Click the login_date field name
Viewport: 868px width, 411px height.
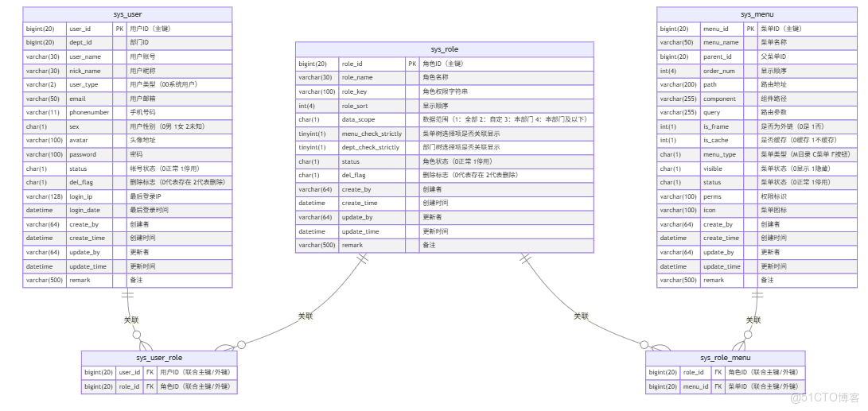[x=84, y=210]
